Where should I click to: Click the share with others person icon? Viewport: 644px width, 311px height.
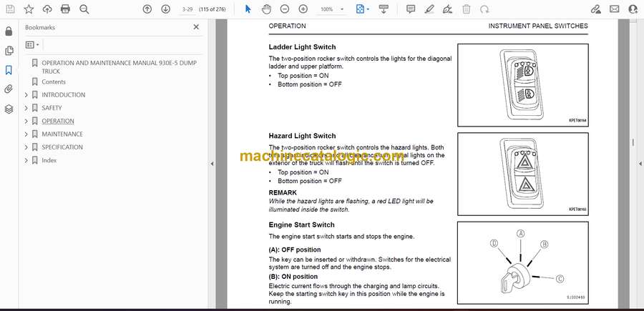(x=633, y=9)
